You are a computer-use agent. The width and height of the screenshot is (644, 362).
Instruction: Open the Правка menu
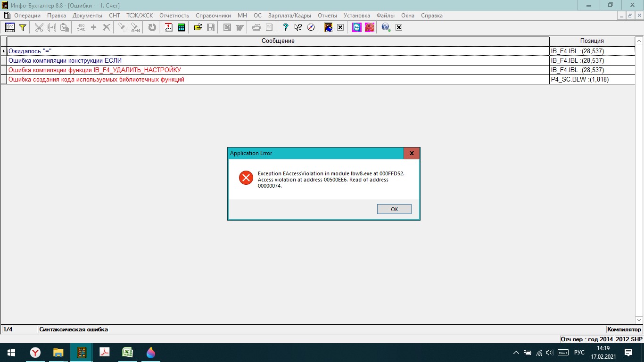click(x=57, y=16)
